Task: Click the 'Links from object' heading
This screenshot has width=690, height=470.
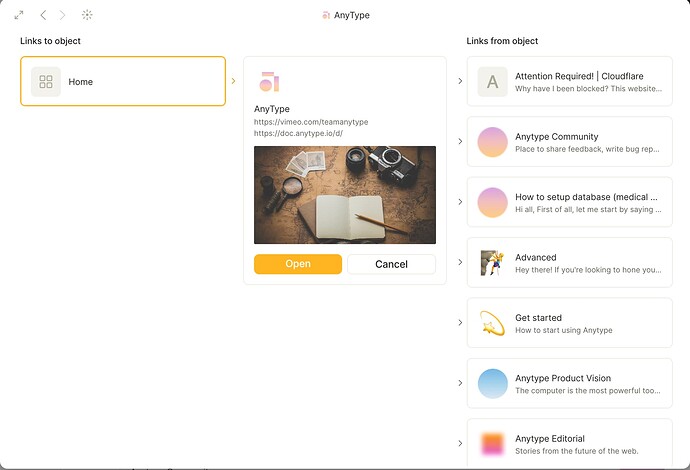Action: click(x=502, y=41)
